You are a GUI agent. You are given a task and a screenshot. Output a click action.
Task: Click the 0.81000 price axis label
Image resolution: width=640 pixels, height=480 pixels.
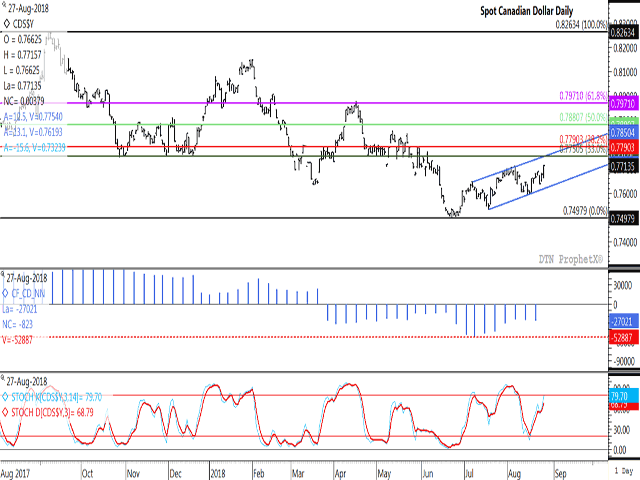625,72
